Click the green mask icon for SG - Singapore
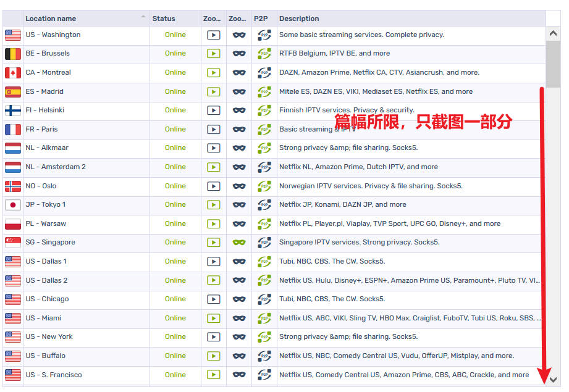The width and height of the screenshot is (569, 392). click(x=239, y=243)
